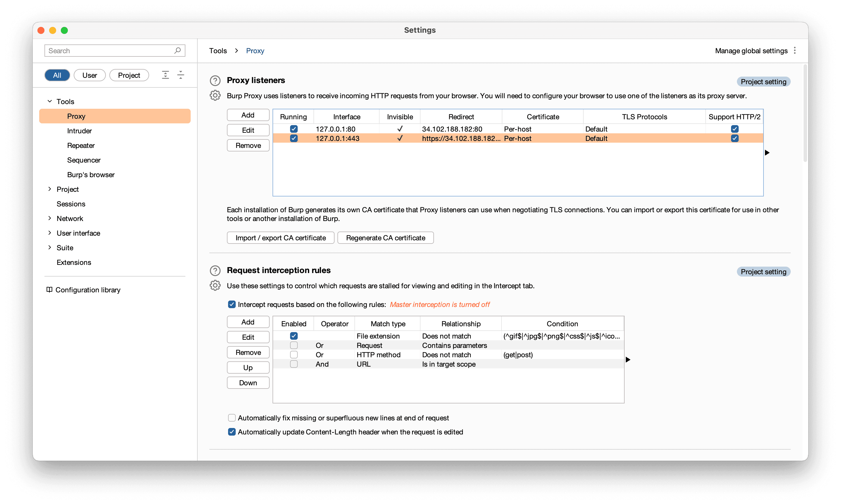Uncheck Running for listener 127.0.0.1:80
The width and height of the screenshot is (841, 504).
294,129
